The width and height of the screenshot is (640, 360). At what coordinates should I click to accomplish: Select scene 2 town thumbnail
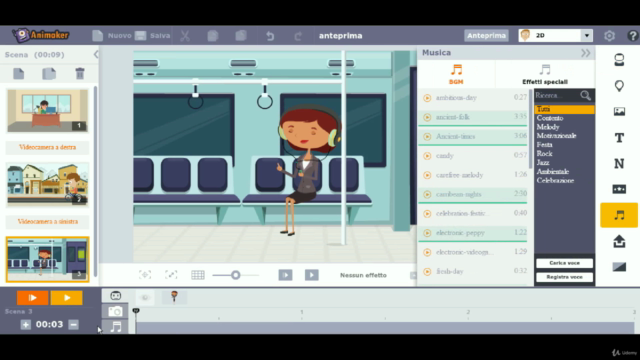pyautogui.click(x=48, y=184)
